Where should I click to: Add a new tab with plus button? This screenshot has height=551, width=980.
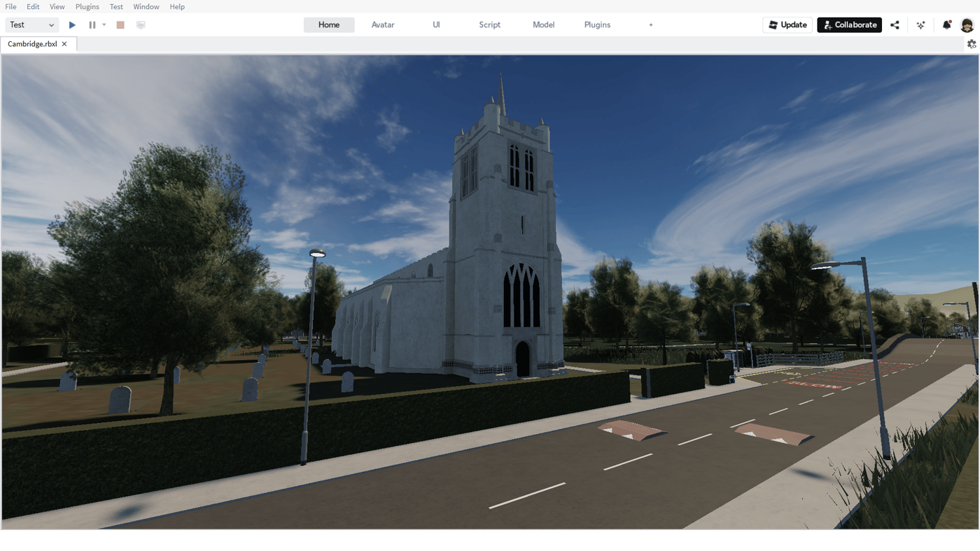(651, 25)
